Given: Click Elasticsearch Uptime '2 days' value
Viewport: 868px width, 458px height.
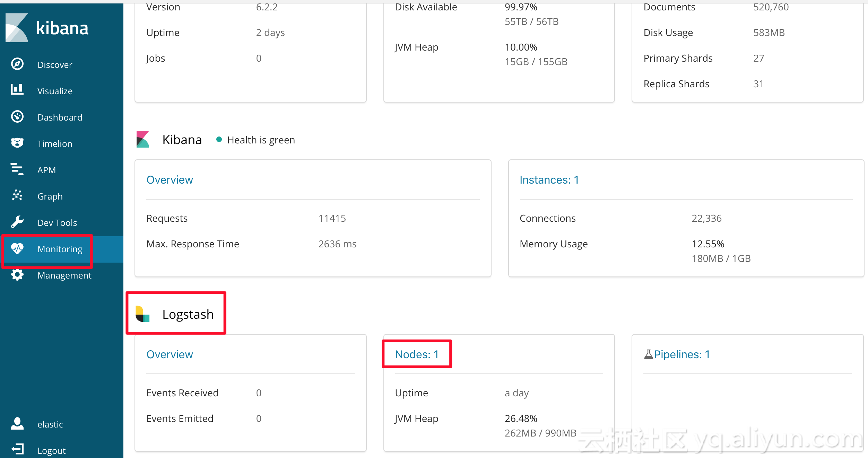Looking at the screenshot, I should point(270,33).
